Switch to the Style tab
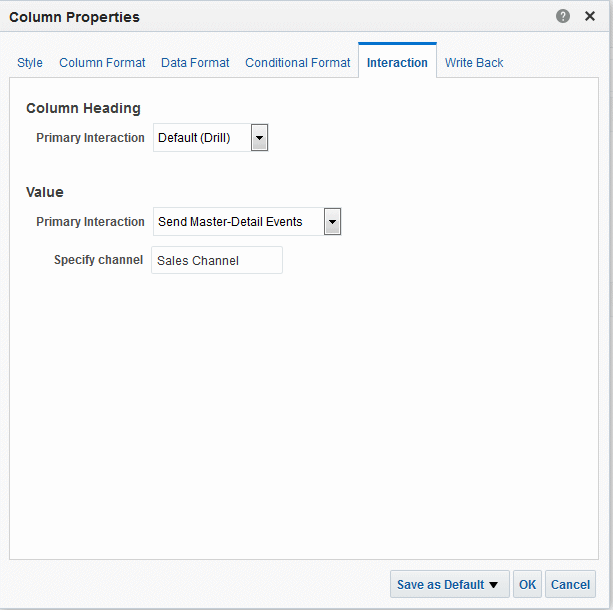Image resolution: width=613 pixels, height=610 pixels. pyautogui.click(x=30, y=63)
